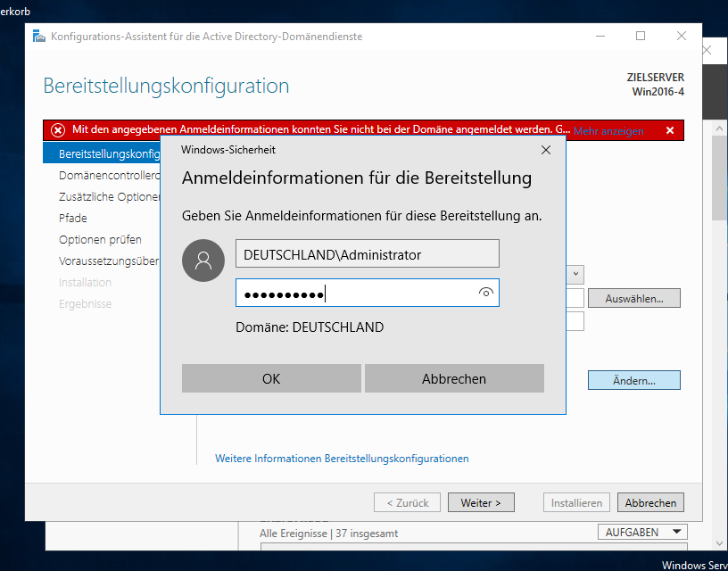Open 'Weitere Informationen Bereitstellungskonfigurationen' link
Image resolution: width=728 pixels, height=571 pixels.
pos(342,459)
